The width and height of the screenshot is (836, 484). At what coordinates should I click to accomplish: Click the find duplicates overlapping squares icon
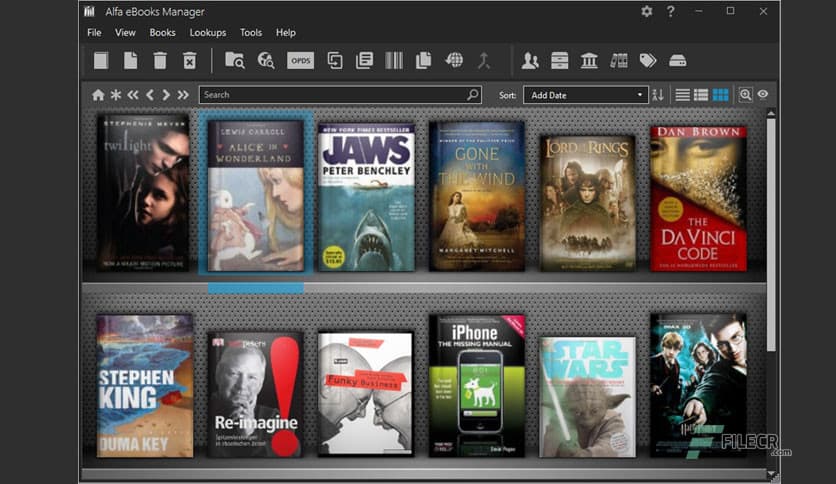pyautogui.click(x=335, y=60)
